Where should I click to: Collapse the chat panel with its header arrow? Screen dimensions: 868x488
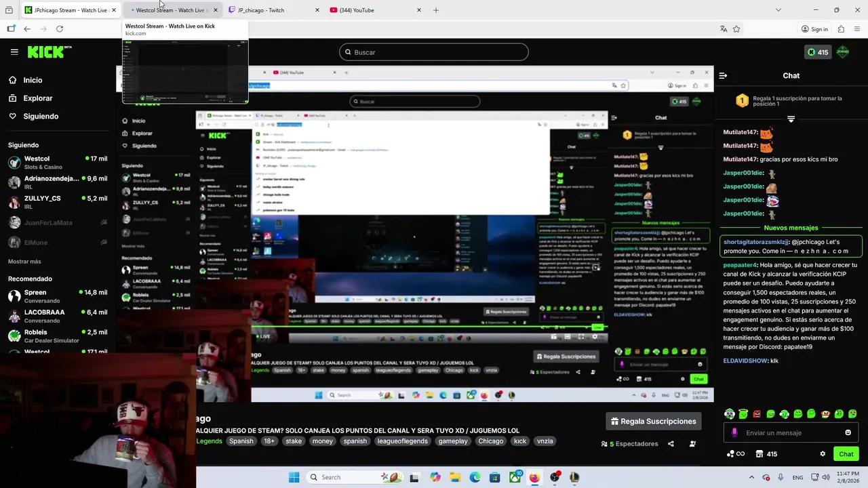(723, 75)
